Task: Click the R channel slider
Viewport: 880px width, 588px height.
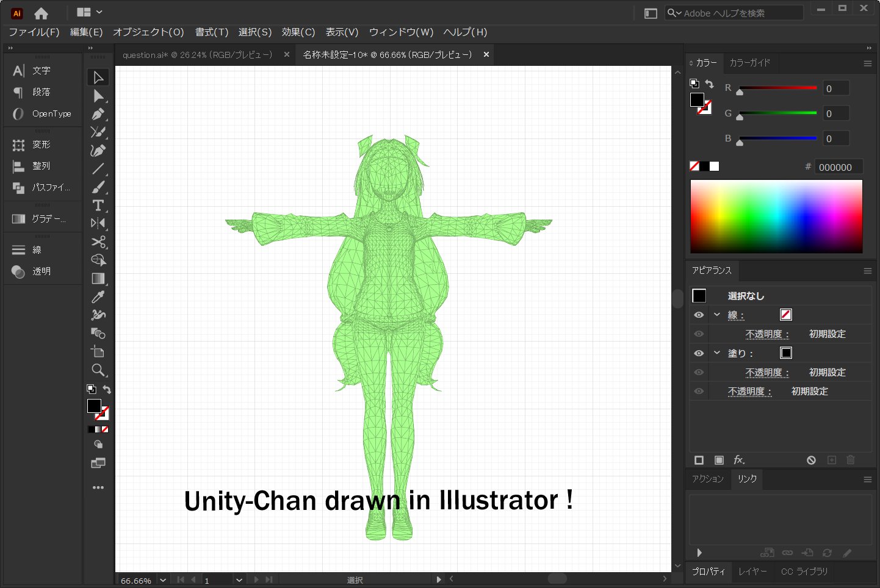Action: click(x=777, y=88)
